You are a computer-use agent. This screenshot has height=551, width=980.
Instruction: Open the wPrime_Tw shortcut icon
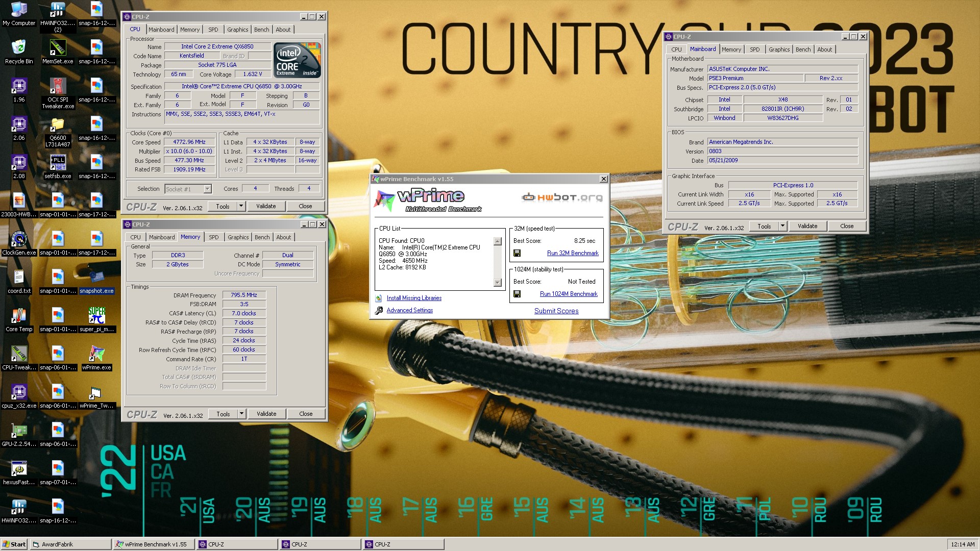[96, 396]
